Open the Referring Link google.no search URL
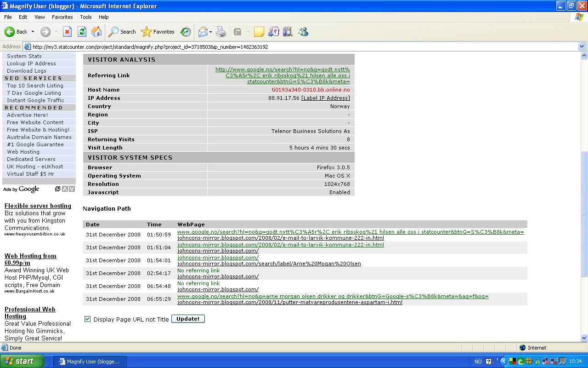 283,75
